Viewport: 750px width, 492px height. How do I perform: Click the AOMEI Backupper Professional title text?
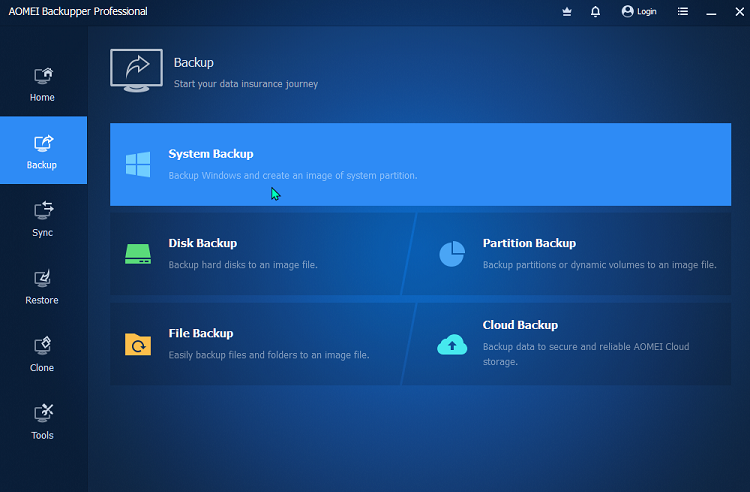[x=78, y=11]
